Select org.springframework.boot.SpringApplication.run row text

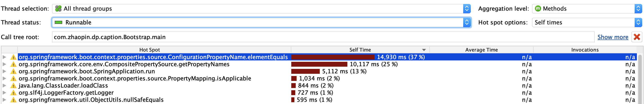point(87,71)
